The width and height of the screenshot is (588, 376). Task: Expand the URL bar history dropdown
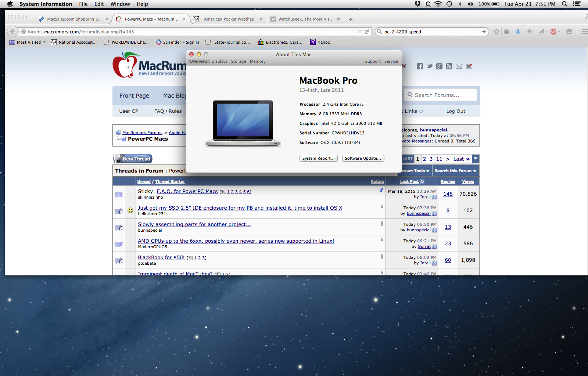[360, 32]
